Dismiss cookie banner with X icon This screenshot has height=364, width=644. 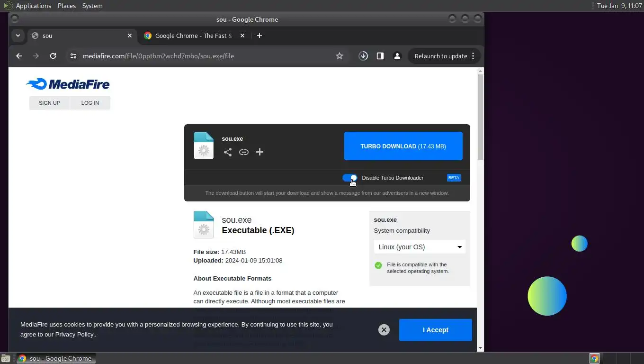(x=384, y=330)
